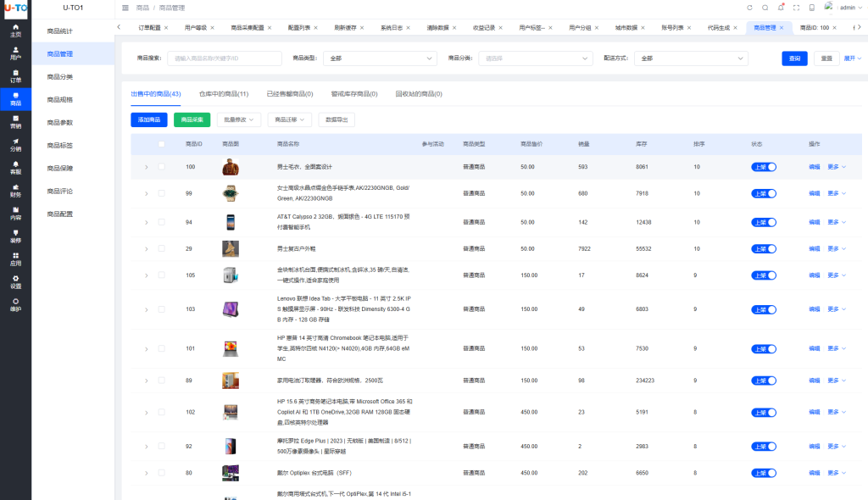868x500 pixels.
Task: Expand the row for product 99
Action: (x=146, y=194)
